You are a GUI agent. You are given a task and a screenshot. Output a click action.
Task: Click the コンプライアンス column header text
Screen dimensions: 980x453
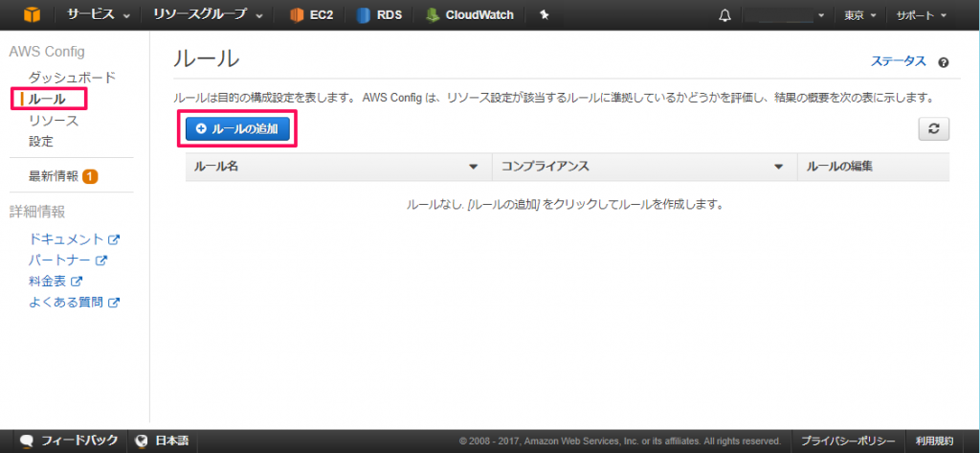[545, 167]
